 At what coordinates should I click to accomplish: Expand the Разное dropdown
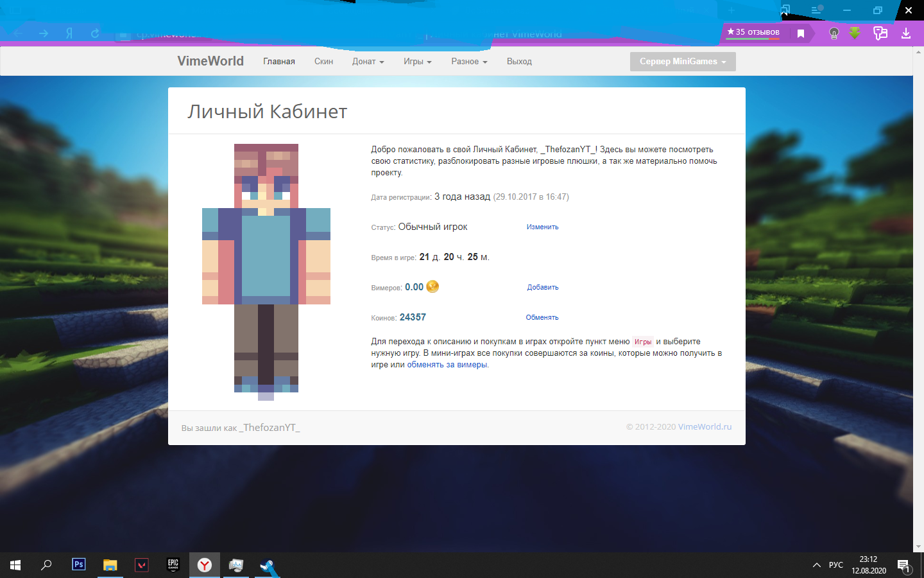click(469, 62)
